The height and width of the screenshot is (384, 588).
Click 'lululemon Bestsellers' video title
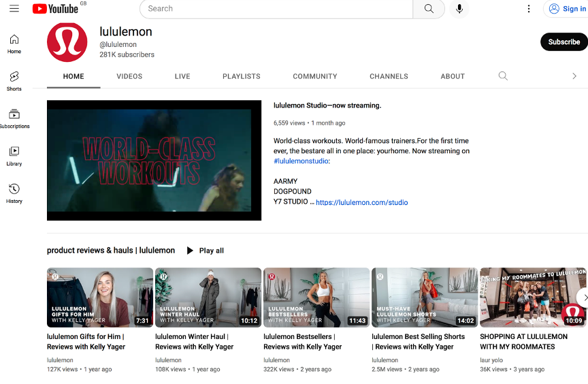coord(302,342)
